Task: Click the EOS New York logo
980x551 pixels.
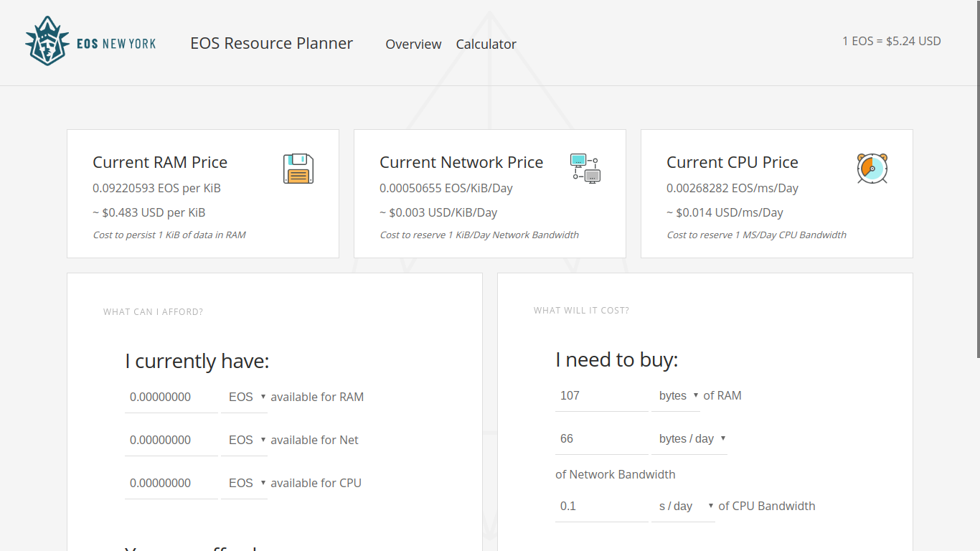Action: tap(90, 42)
